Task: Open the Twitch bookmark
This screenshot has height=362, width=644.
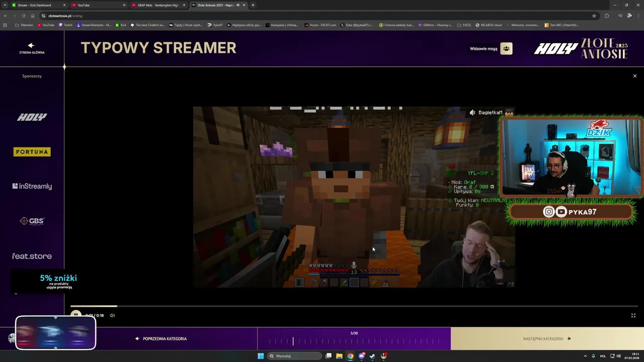Action: tap(65, 25)
